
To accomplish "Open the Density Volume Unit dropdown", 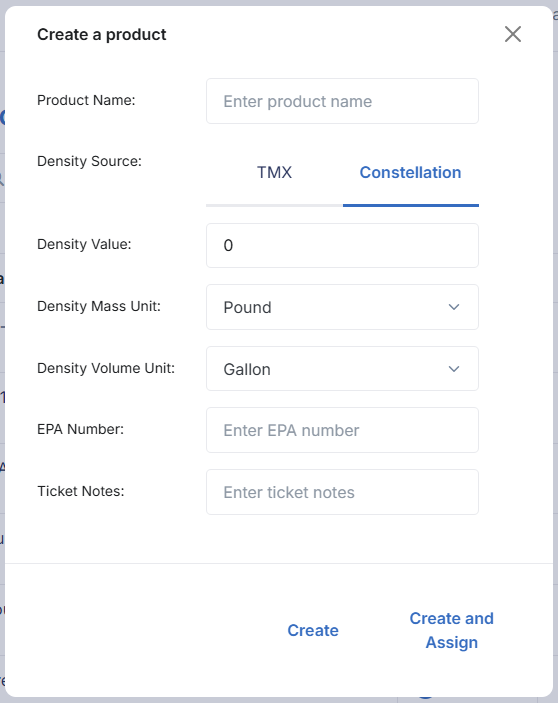I will [342, 369].
